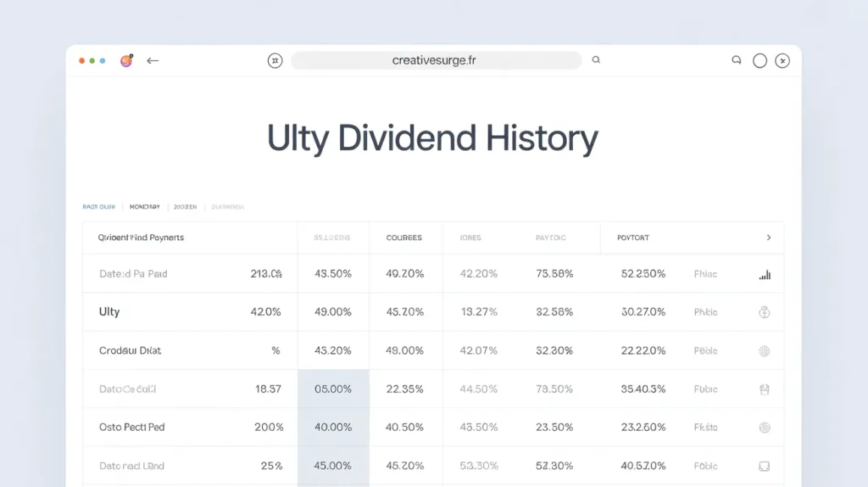Click the circular icon in Osto Pectl Ped row
Image resolution: width=868 pixels, height=487 pixels.
[764, 428]
